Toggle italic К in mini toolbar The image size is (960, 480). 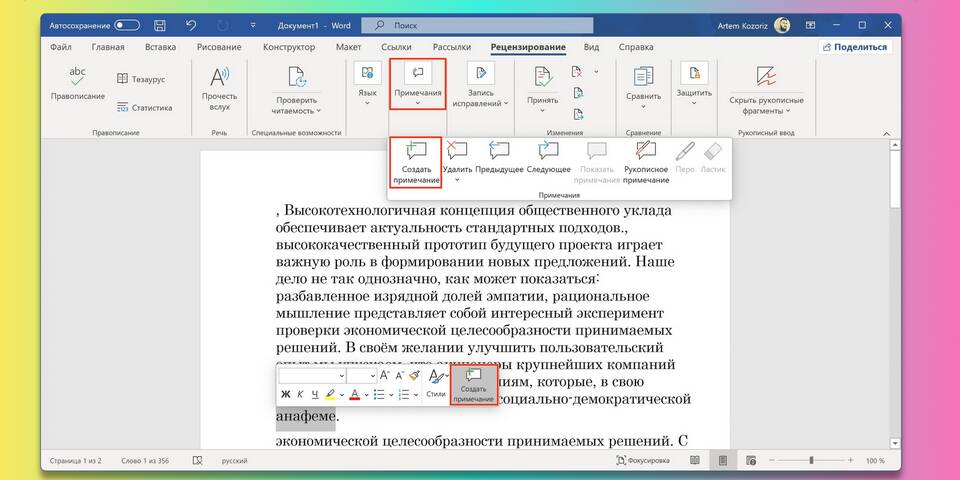(300, 394)
